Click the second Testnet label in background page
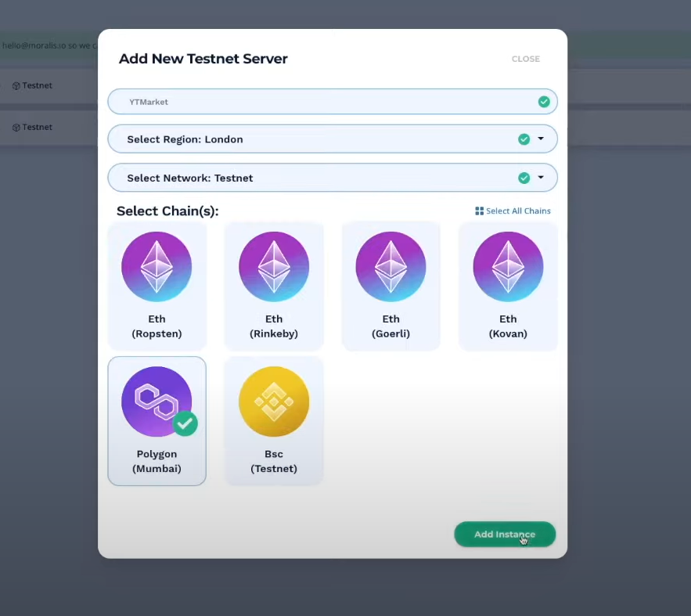 (x=37, y=127)
